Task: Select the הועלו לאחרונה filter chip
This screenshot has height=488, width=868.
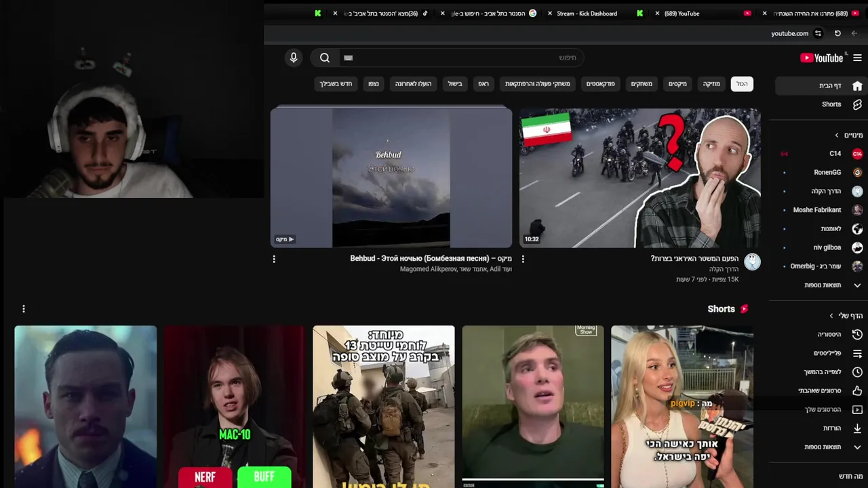Action: pyautogui.click(x=414, y=84)
